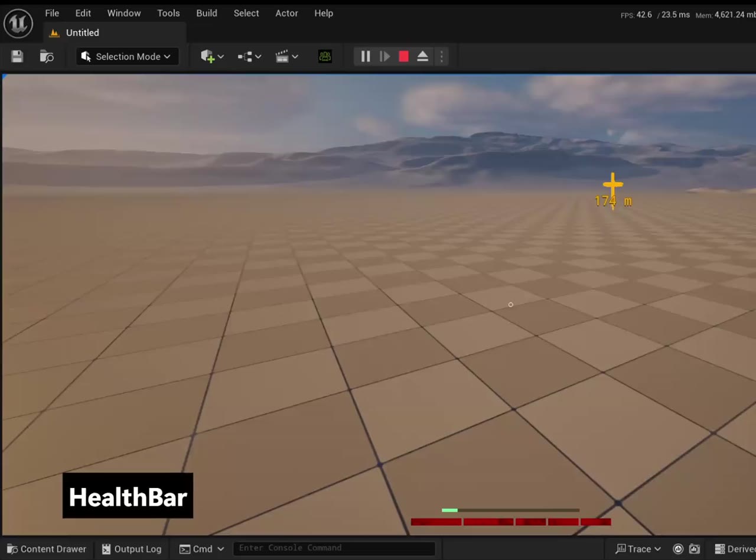756x560 pixels.
Task: Expand the add content dropdown arrow
Action: 221,57
